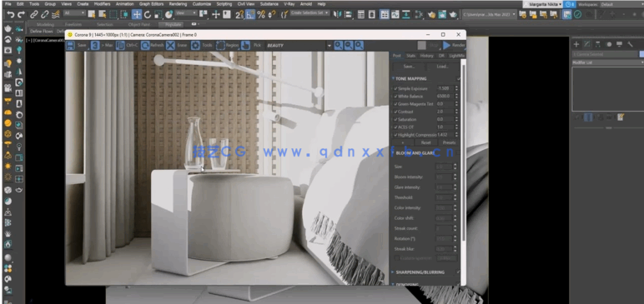This screenshot has width=644, height=304.
Task: Toggle the Green-Magenta Tint checkbox
Action: [x=395, y=104]
